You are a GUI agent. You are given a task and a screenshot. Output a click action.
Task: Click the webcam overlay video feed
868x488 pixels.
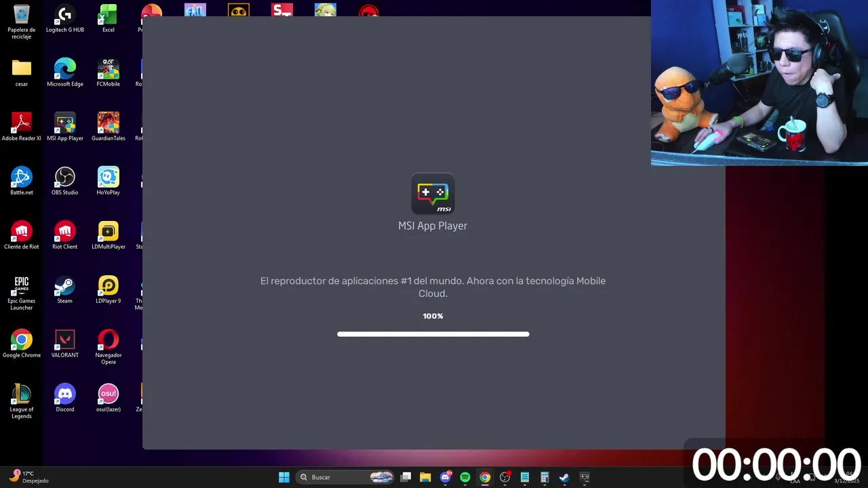click(759, 83)
